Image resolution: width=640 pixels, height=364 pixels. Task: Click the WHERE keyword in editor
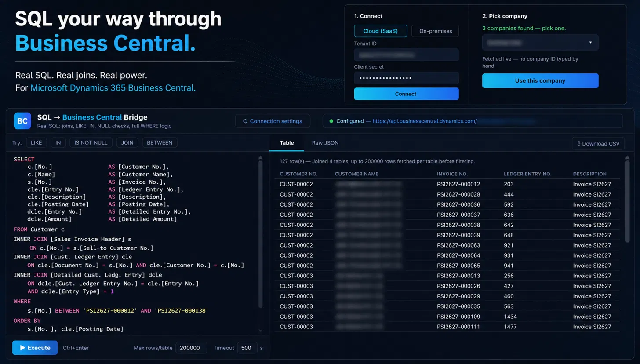coord(22,301)
